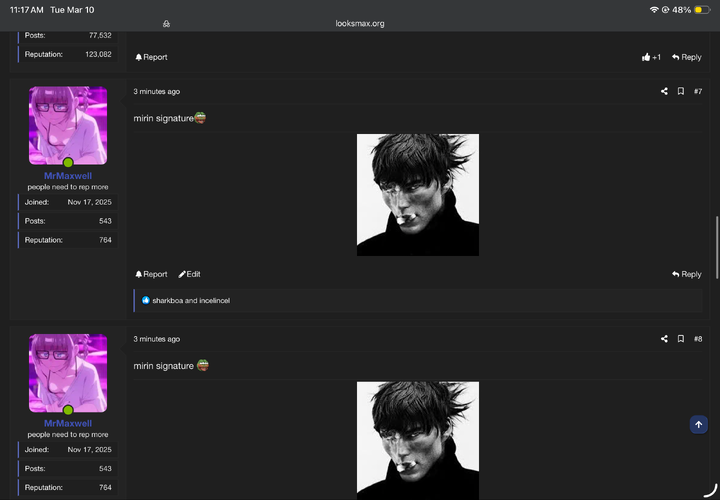Open incelincel's profile from likes list

click(x=214, y=300)
